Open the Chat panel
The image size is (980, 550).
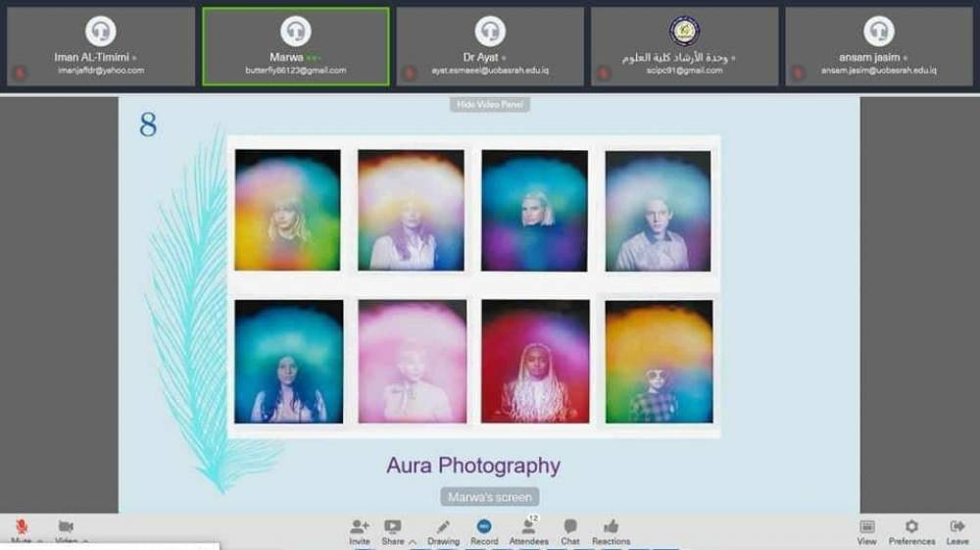[570, 527]
